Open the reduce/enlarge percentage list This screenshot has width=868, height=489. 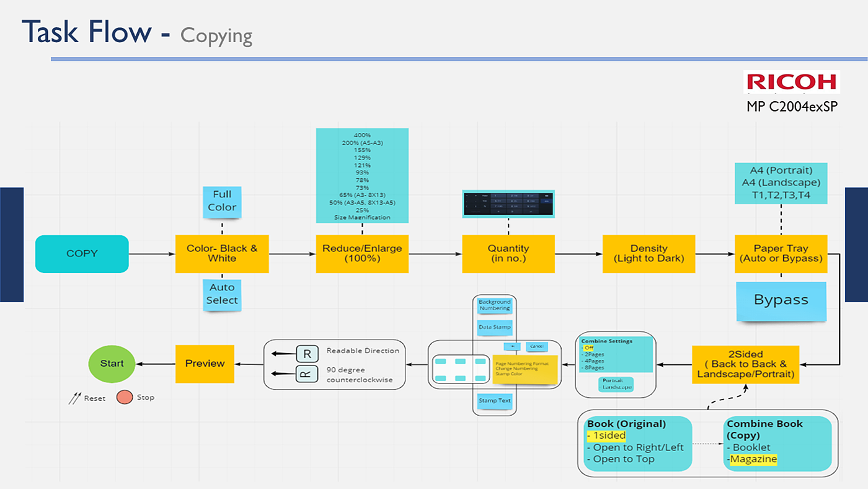pyautogui.click(x=362, y=176)
